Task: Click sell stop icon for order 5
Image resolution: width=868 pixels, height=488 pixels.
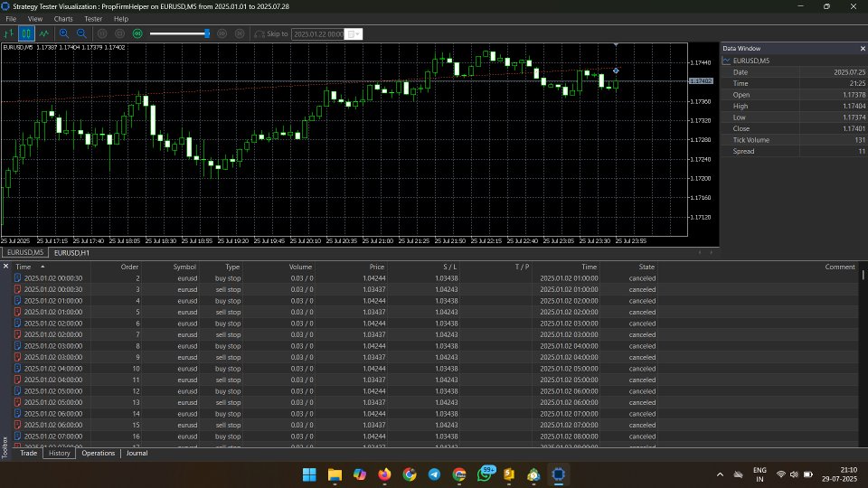Action: pos(18,312)
